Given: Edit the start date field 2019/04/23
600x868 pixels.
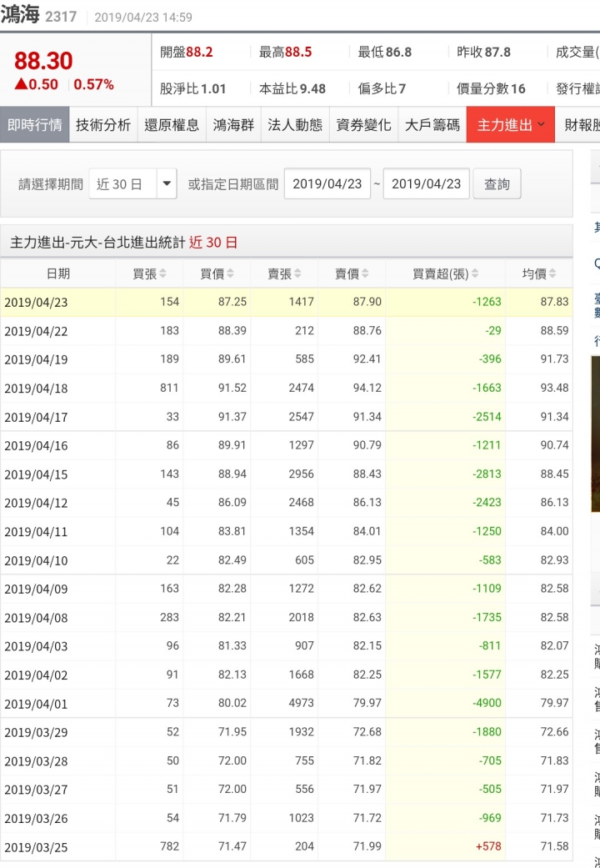Looking at the screenshot, I should coord(327,183).
